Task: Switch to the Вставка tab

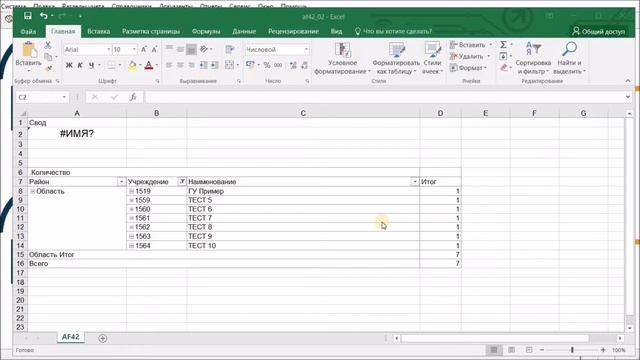Action: coord(98,31)
